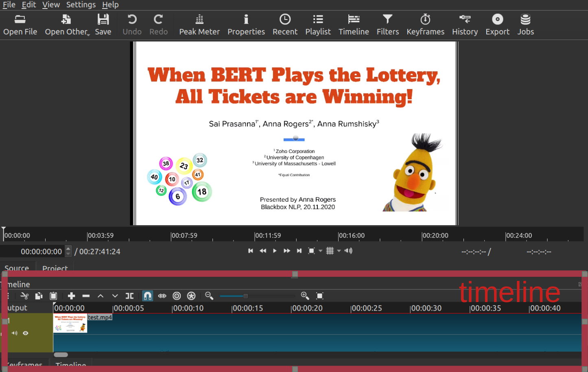Open the Settings menu
Viewport: 588px width, 372px height.
coord(81,5)
